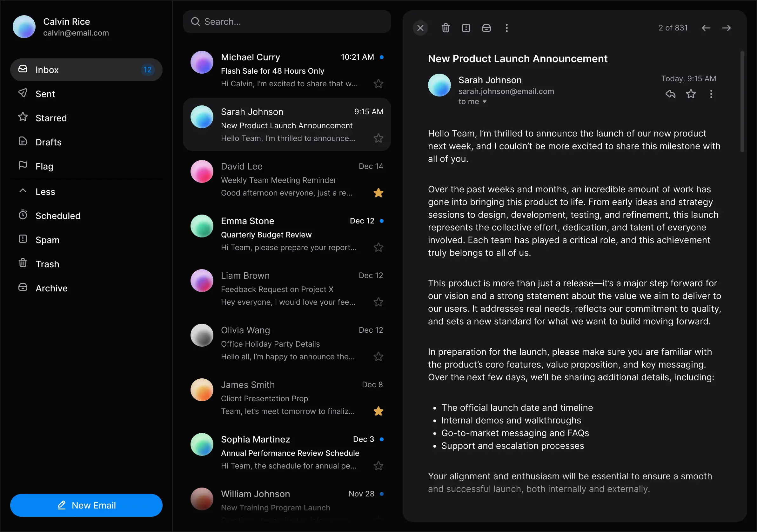The width and height of the screenshot is (757, 532).
Task: Delete the open email with the trash icon
Action: point(445,28)
